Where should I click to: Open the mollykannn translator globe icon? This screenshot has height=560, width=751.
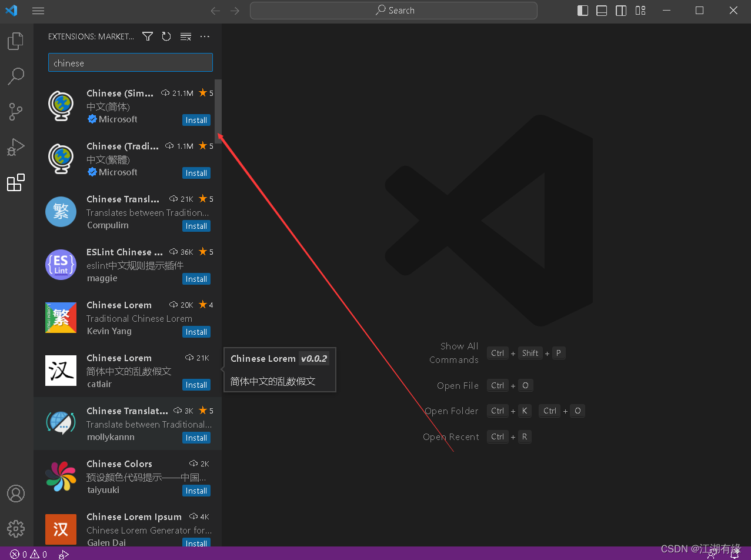[x=61, y=424]
